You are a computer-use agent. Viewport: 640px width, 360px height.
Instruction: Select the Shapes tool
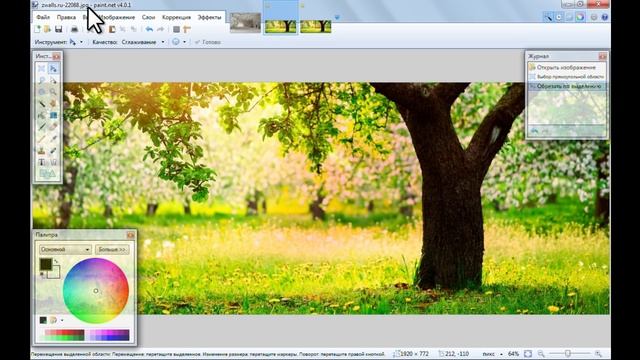(47, 174)
